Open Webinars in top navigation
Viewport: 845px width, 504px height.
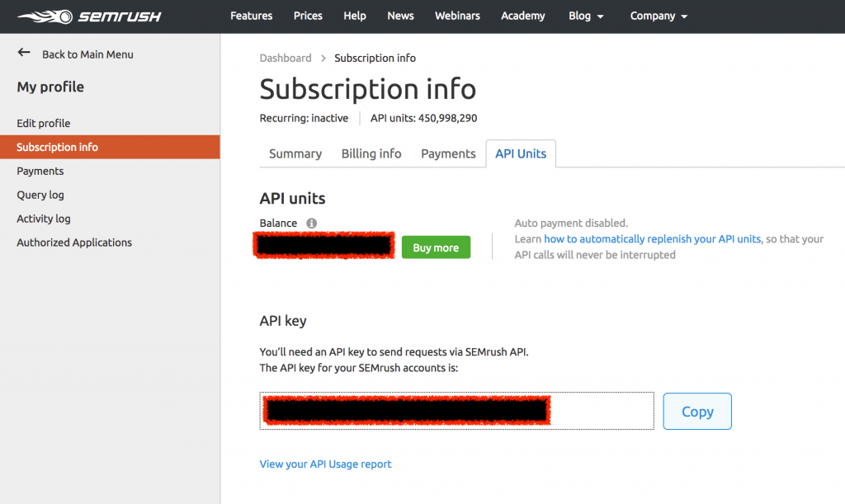tap(457, 16)
